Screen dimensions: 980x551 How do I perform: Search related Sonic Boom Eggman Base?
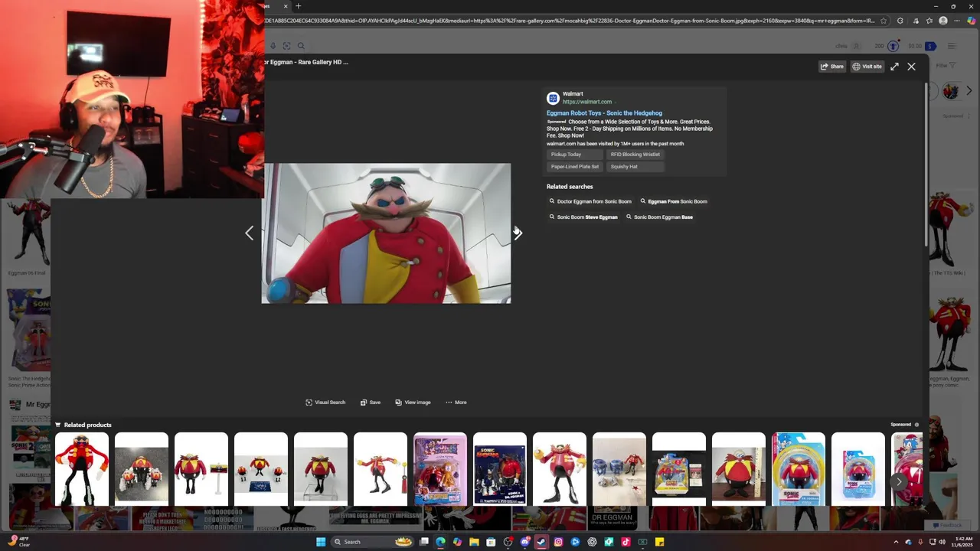(x=659, y=217)
